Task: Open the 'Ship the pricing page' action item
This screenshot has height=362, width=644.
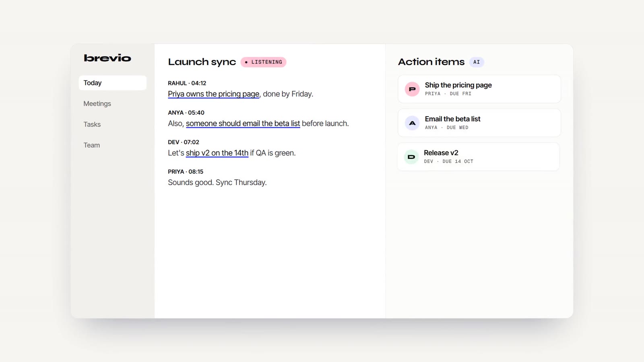Action: tap(479, 89)
